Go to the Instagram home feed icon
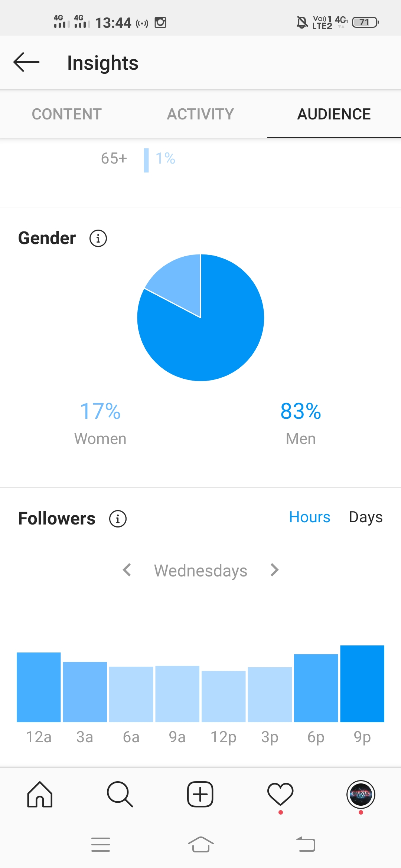Image resolution: width=401 pixels, height=868 pixels. click(x=40, y=795)
